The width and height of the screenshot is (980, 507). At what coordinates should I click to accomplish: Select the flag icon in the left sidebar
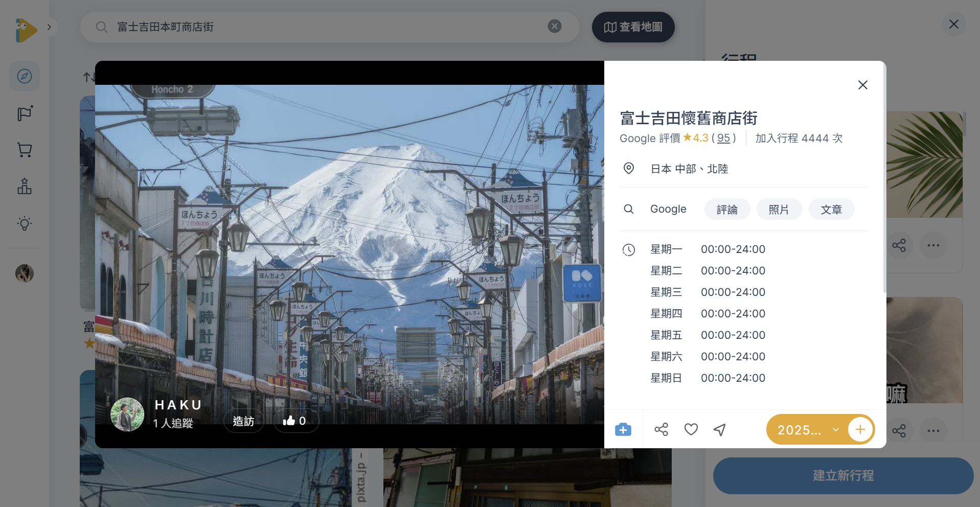[24, 113]
